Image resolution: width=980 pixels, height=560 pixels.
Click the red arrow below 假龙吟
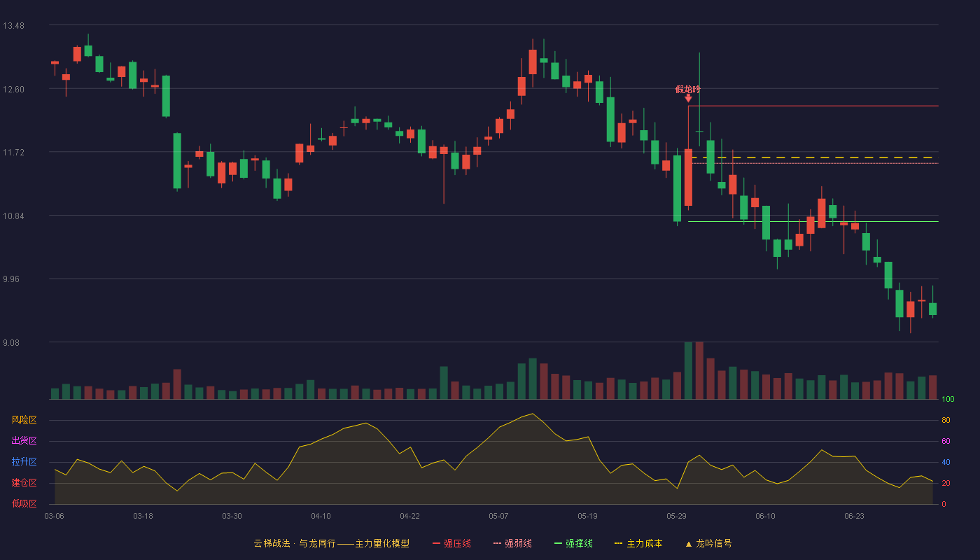(688, 98)
